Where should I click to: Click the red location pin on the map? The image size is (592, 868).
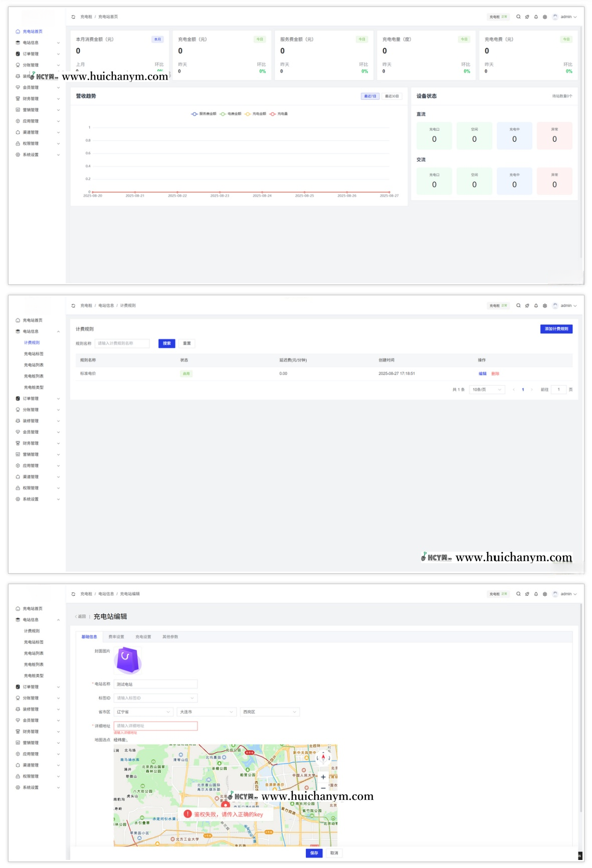pos(226,805)
